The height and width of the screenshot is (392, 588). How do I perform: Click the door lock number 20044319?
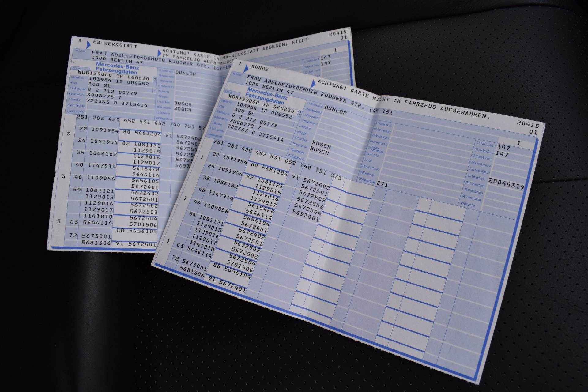(506, 184)
